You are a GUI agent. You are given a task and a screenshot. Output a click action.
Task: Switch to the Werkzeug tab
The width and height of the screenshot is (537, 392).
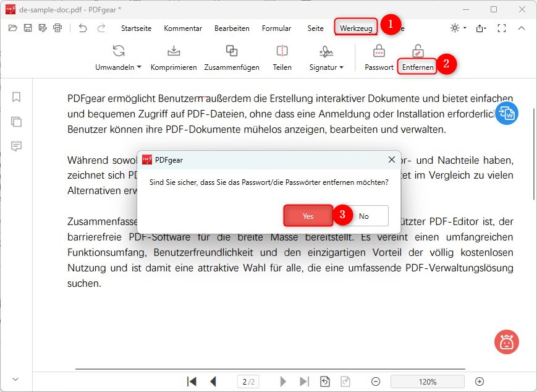point(355,28)
